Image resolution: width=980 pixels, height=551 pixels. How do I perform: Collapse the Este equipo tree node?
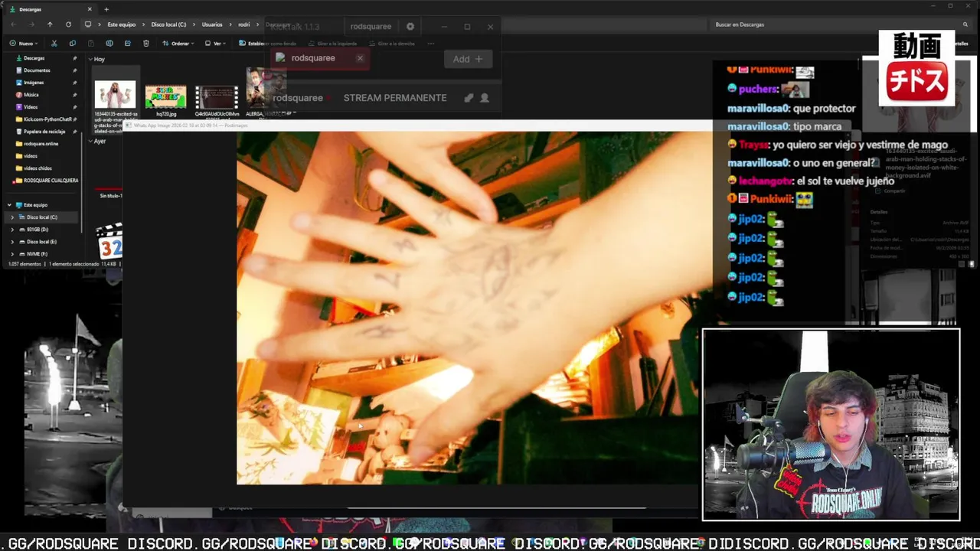tap(9, 205)
